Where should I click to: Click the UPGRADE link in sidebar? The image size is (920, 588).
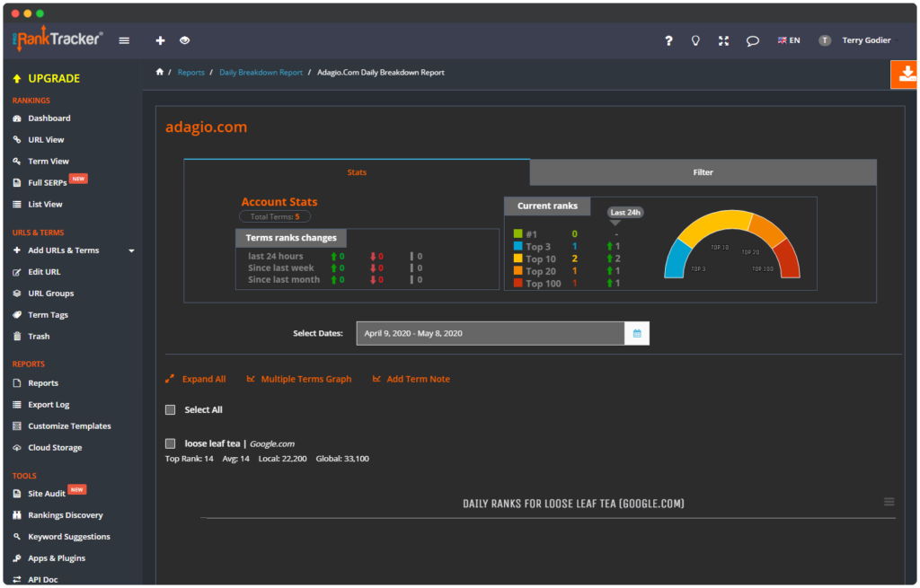[47, 79]
